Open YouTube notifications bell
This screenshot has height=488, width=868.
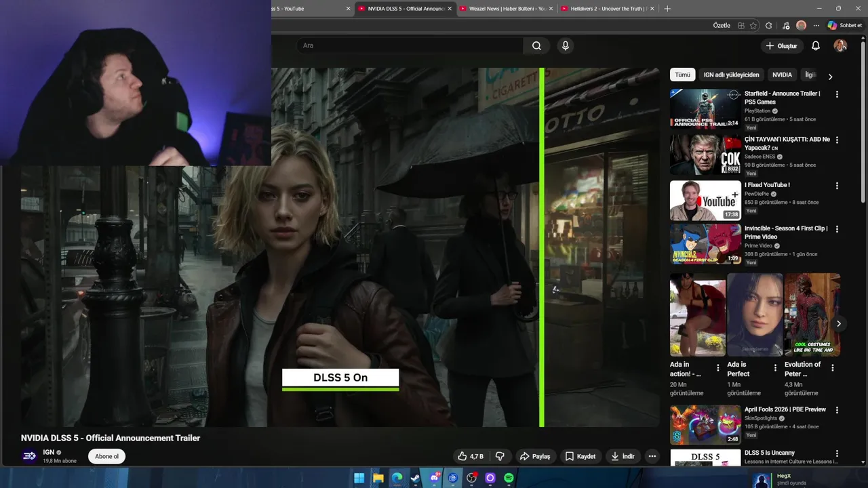[816, 45]
